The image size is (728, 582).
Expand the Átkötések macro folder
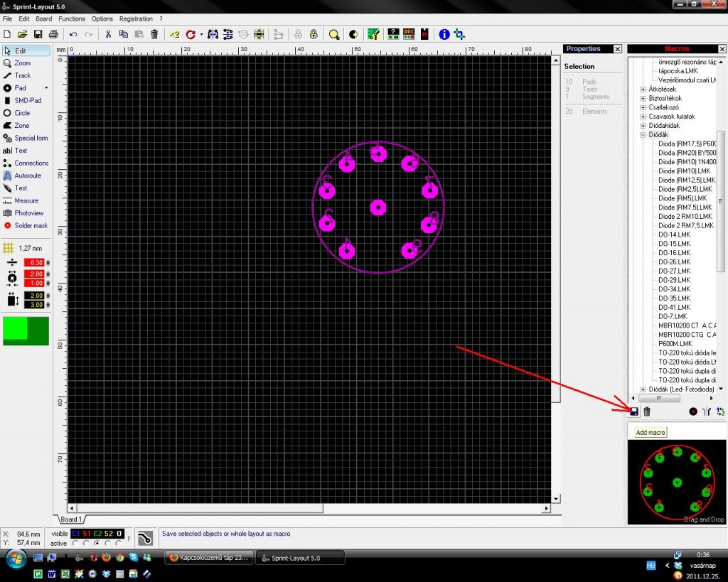[643, 89]
